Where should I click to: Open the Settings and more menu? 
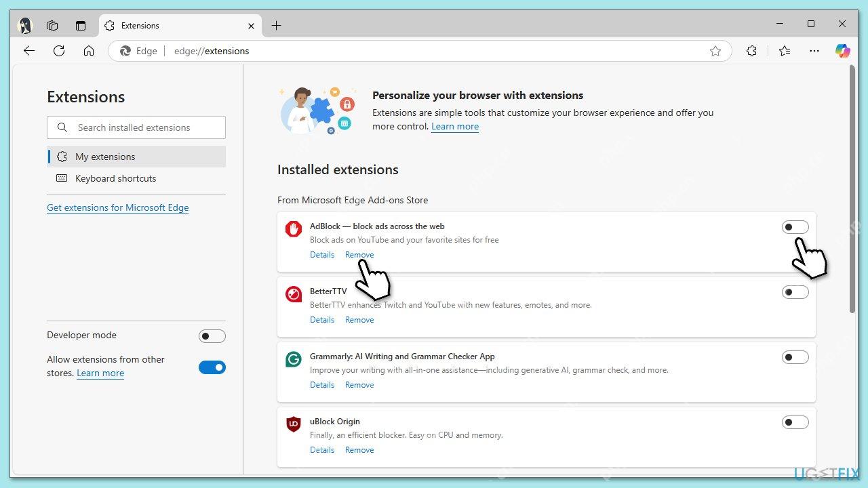(814, 51)
